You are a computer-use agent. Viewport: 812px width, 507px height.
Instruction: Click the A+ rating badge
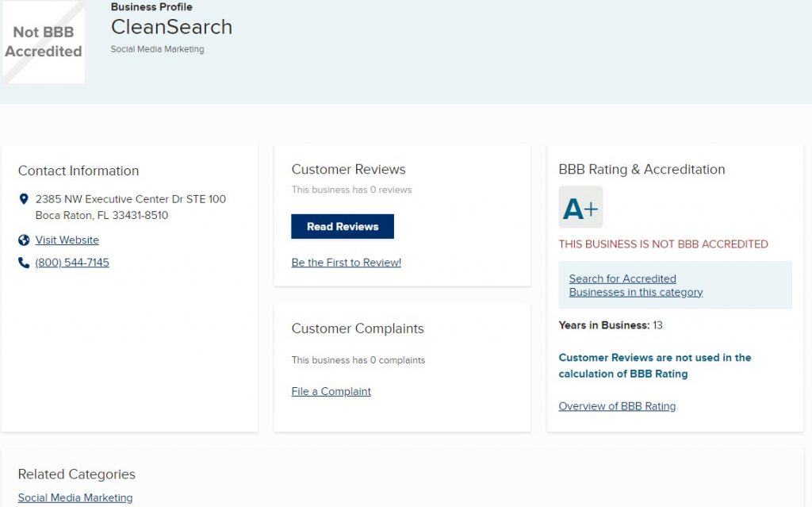coord(580,207)
